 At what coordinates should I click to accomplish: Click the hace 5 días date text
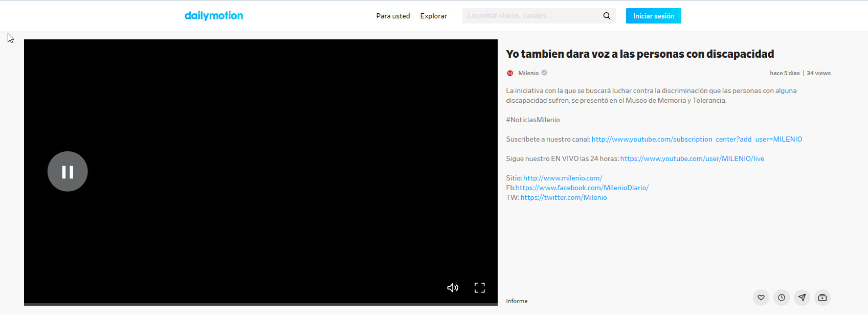coord(785,73)
